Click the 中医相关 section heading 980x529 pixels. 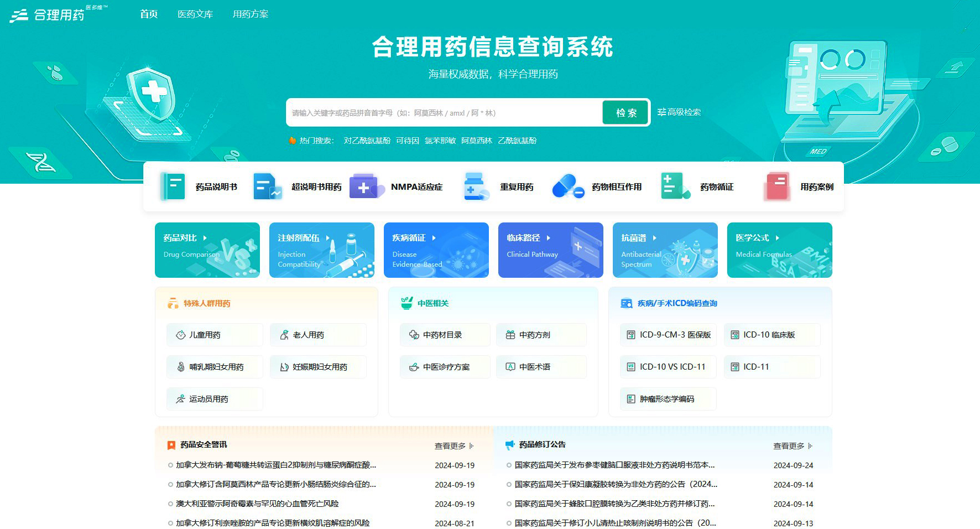[433, 303]
